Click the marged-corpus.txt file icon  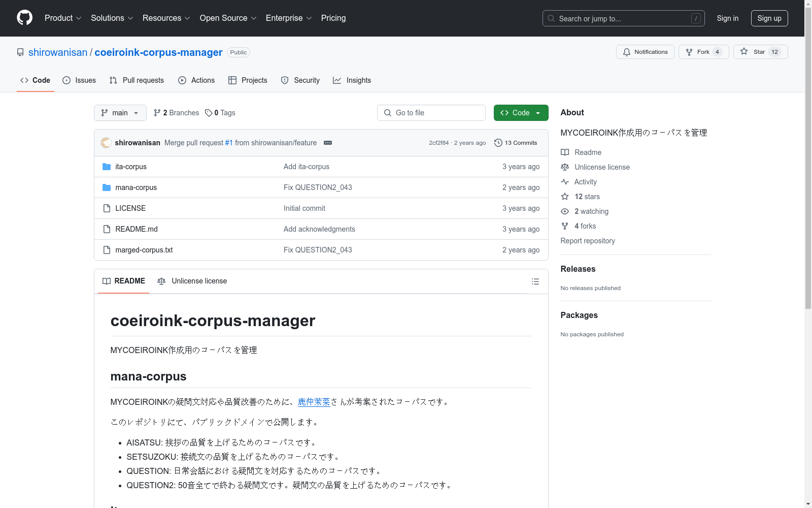tap(107, 250)
